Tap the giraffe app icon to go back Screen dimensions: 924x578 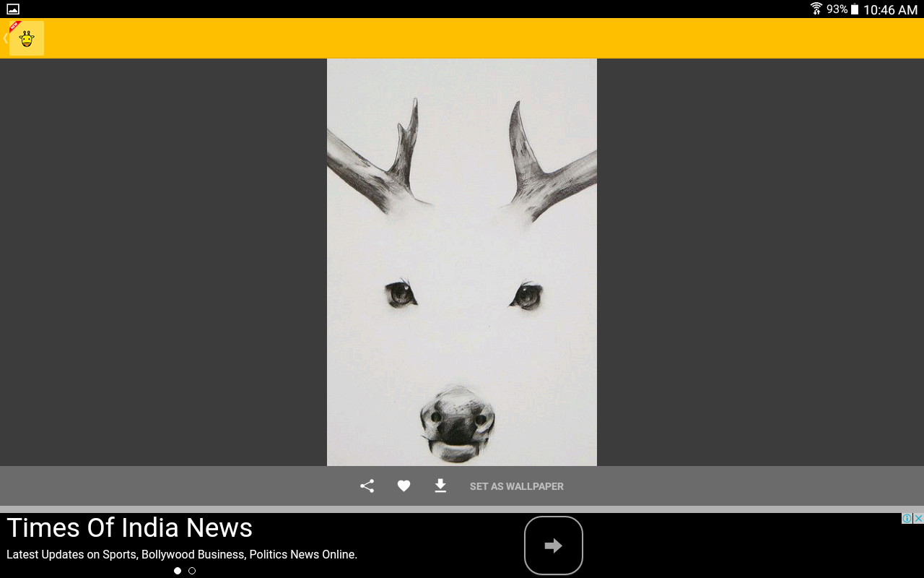point(27,38)
